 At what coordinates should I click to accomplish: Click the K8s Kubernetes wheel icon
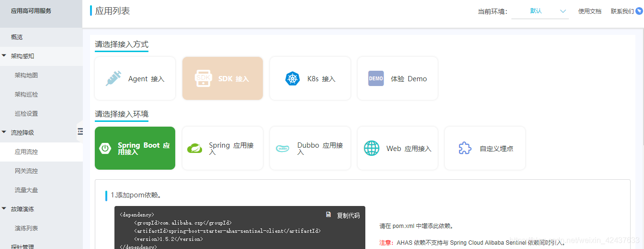click(292, 78)
